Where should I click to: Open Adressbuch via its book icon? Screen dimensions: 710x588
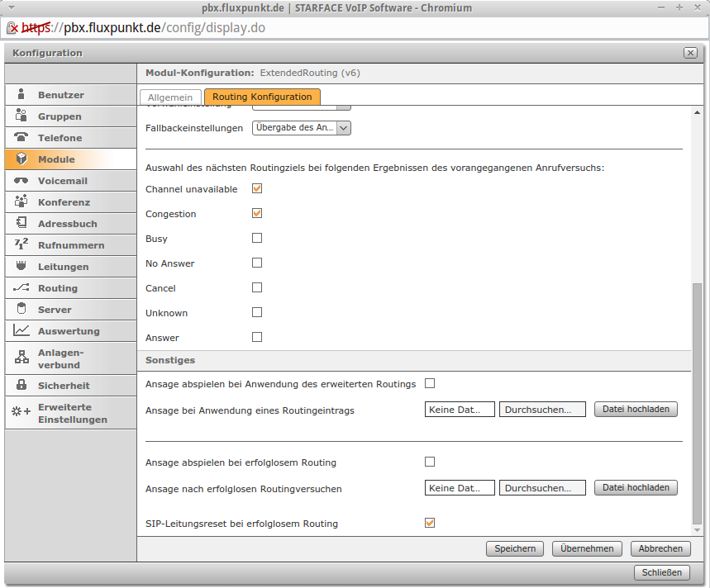[x=21, y=222]
